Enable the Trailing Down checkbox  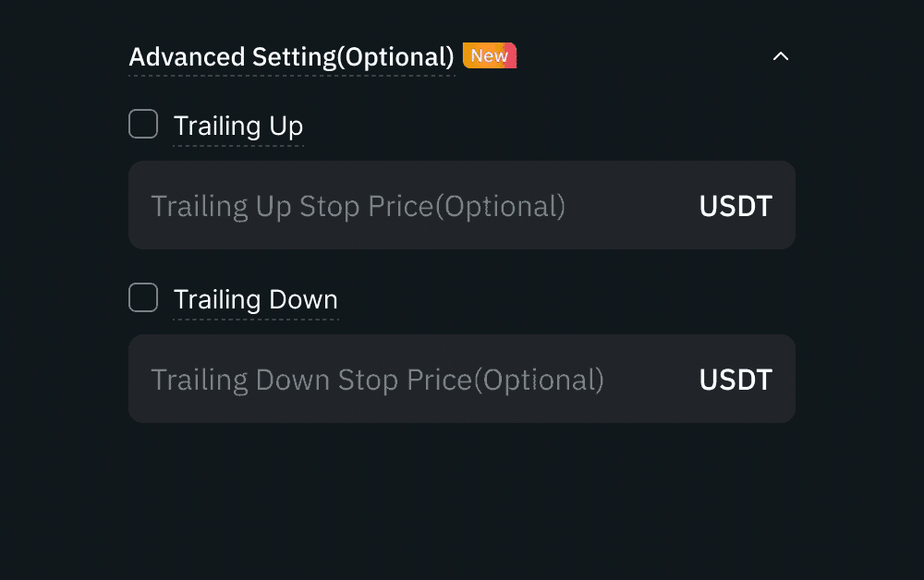click(x=143, y=297)
